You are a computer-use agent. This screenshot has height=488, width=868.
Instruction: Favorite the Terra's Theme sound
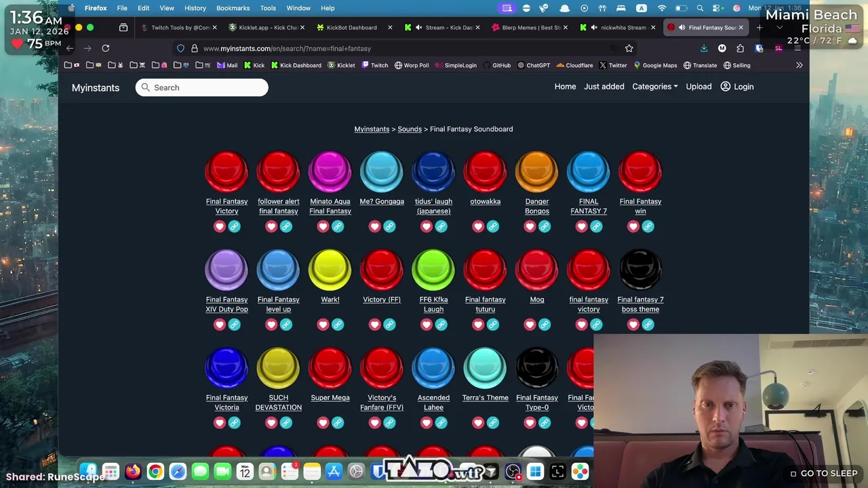tap(478, 423)
